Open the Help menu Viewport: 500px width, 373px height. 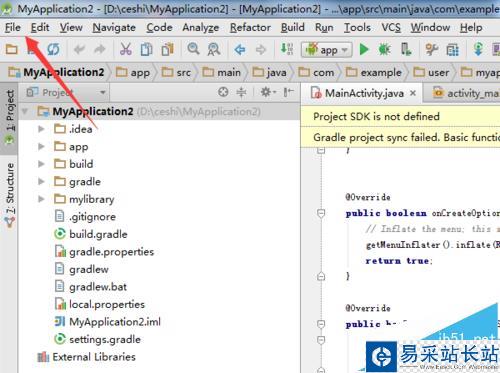[x=471, y=27]
